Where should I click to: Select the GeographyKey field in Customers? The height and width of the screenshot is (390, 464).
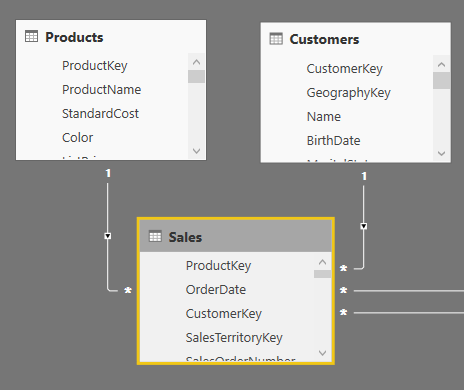pyautogui.click(x=348, y=93)
